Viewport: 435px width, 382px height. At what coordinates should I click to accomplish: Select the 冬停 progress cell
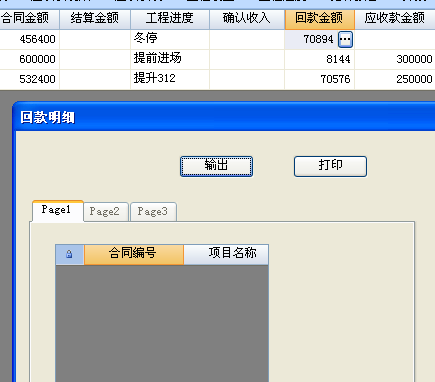click(170, 39)
